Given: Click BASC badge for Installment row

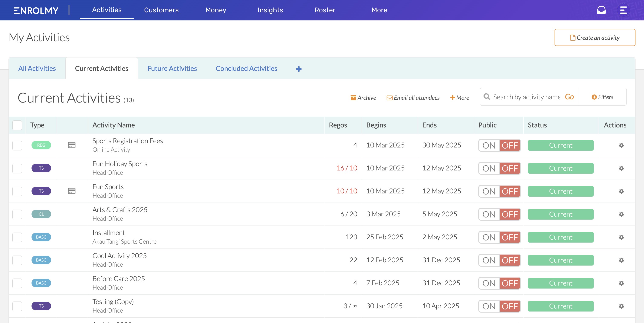Looking at the screenshot, I should tap(41, 237).
